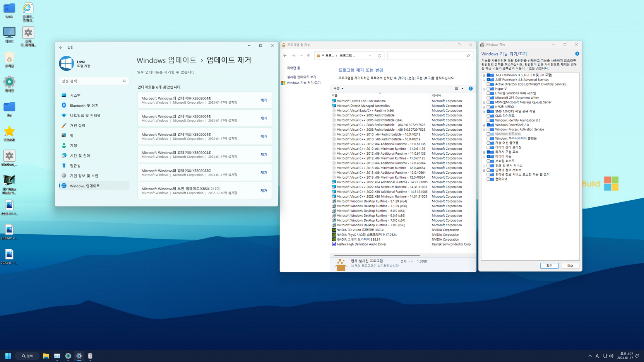Toggle 컨테이너 feature checkbox

(488, 179)
